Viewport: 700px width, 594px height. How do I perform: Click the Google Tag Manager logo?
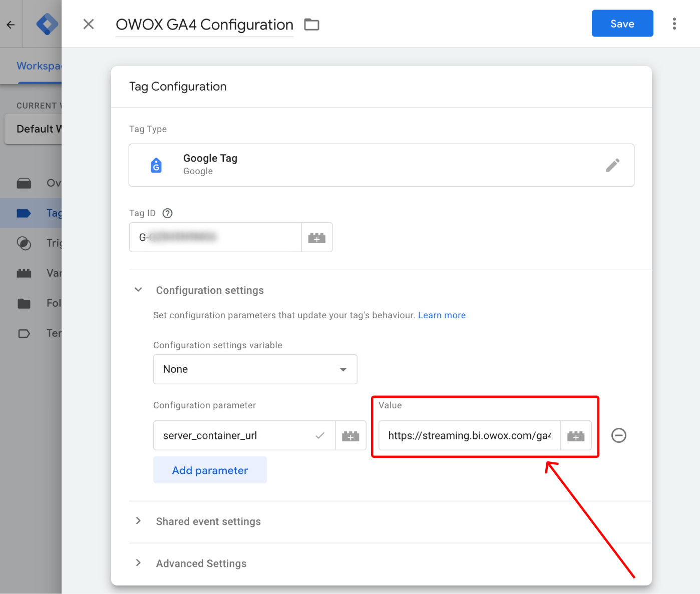[x=47, y=24]
